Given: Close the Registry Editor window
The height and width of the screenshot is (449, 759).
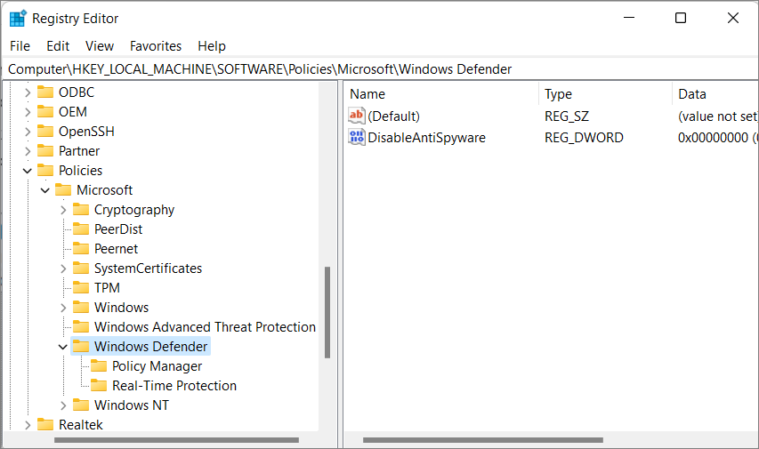Looking at the screenshot, I should click(733, 18).
